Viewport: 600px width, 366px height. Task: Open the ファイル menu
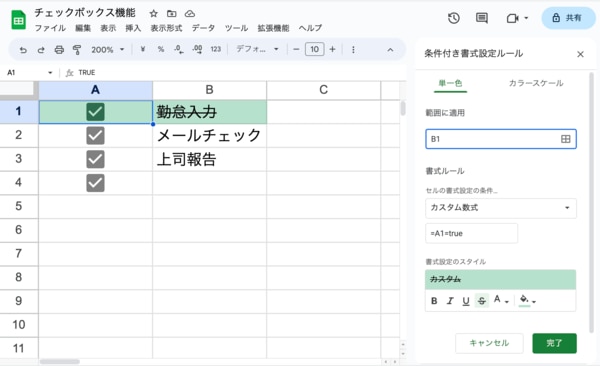(x=50, y=28)
